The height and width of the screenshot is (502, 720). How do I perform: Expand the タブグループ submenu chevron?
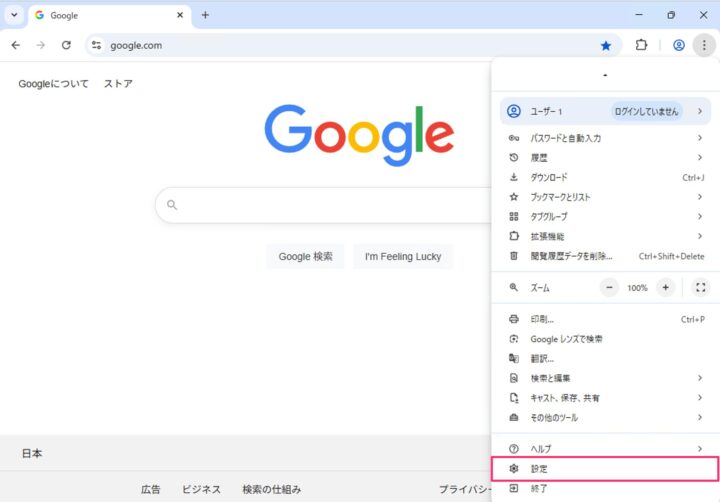(x=700, y=216)
